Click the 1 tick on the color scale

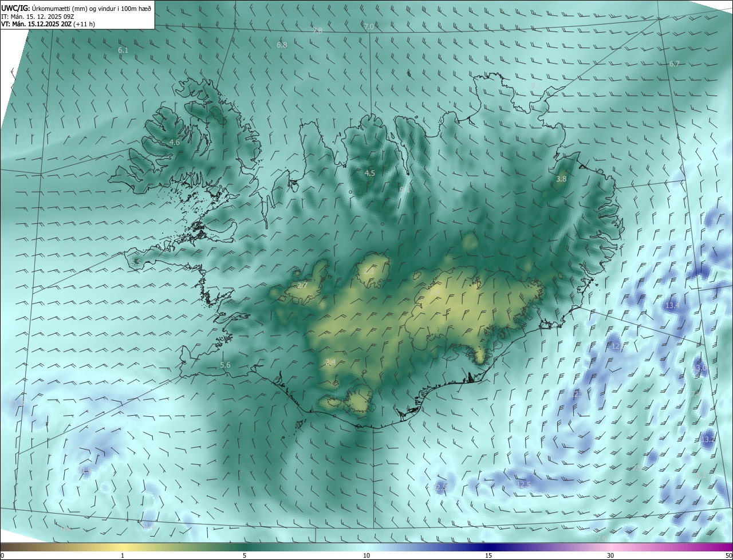(x=123, y=555)
